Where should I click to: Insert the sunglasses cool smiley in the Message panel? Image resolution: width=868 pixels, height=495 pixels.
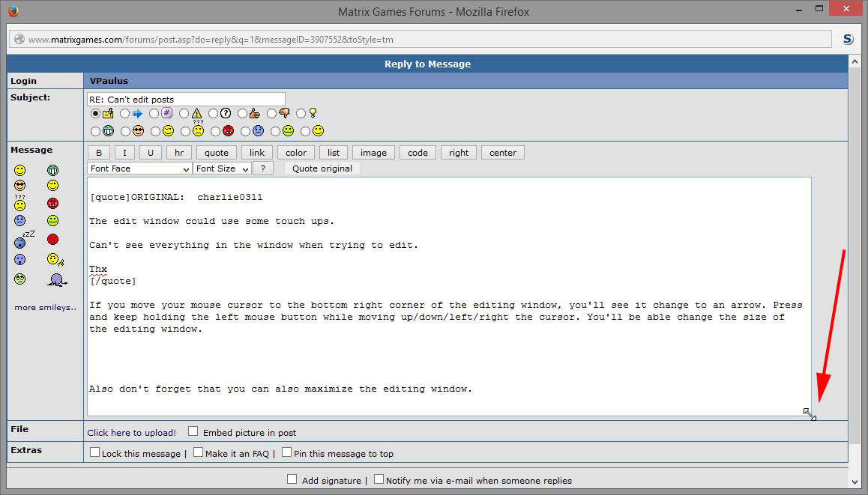(x=20, y=185)
